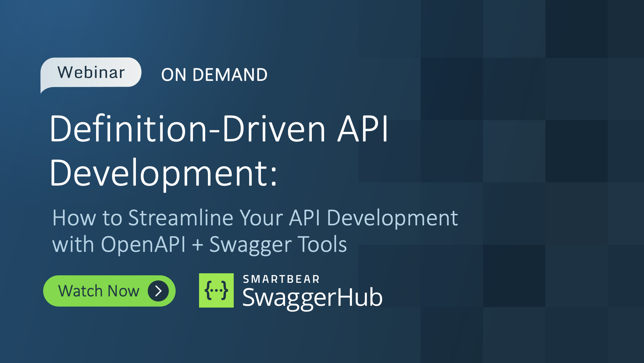
Task: Open the SmartBear brand logo
Action: click(281, 279)
